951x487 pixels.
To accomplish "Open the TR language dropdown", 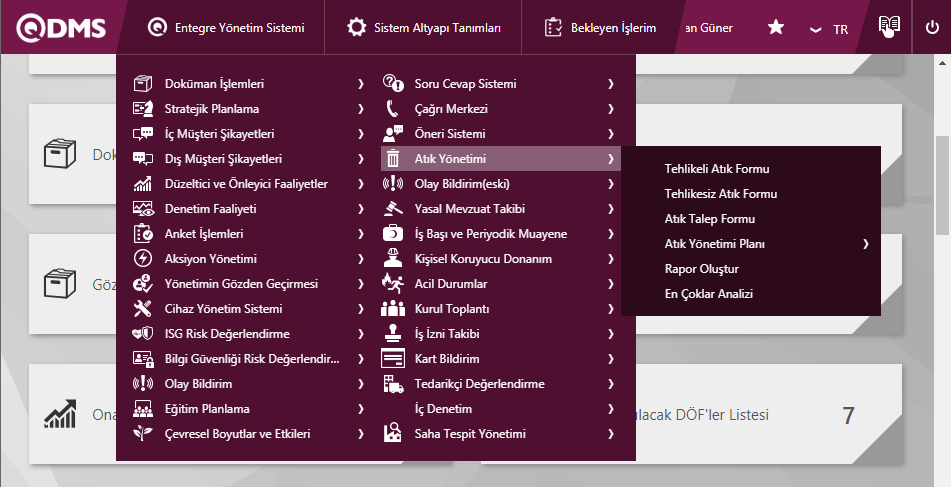I will click(x=830, y=29).
